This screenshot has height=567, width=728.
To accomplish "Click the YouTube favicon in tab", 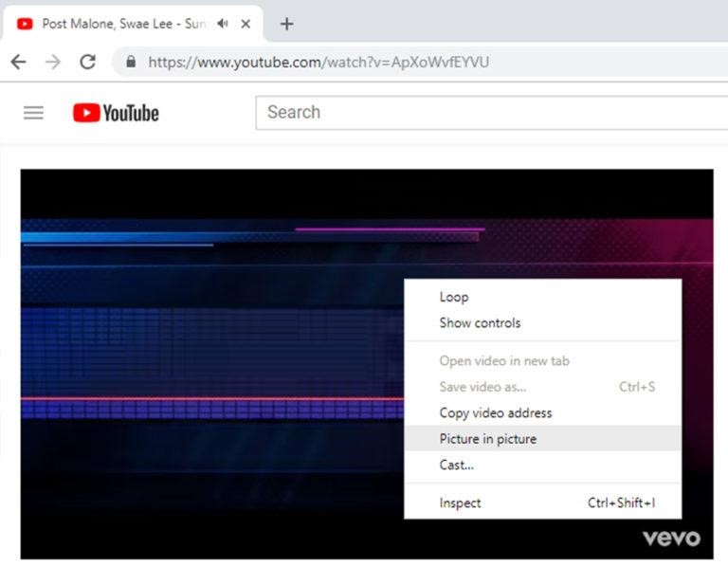I will tap(25, 24).
